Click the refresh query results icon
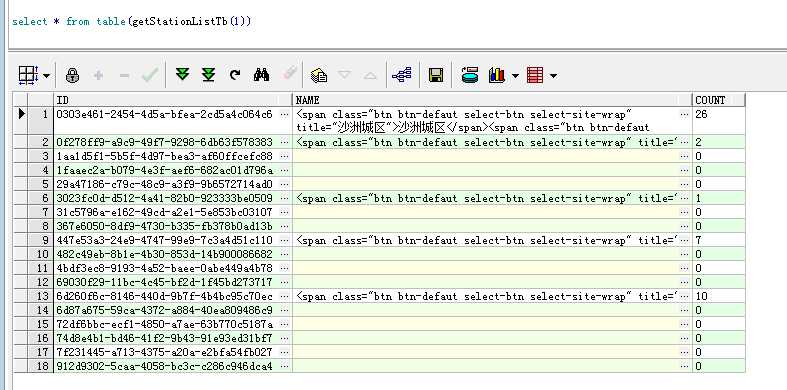 tap(234, 75)
